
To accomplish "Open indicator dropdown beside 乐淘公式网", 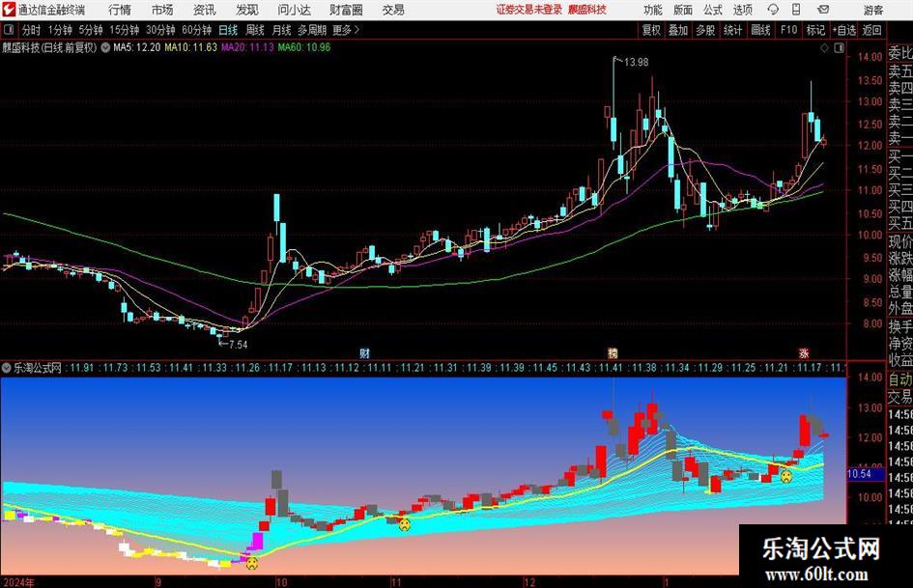I will pos(7,368).
